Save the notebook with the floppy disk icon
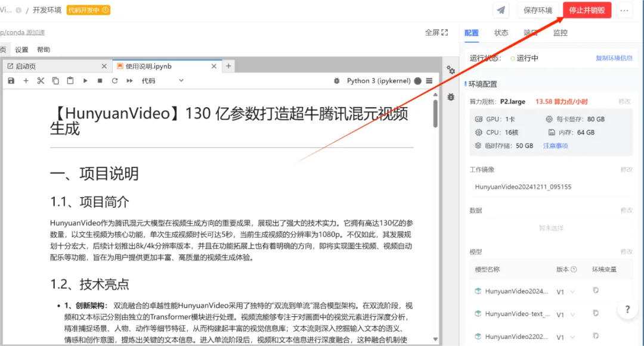 tap(11, 81)
